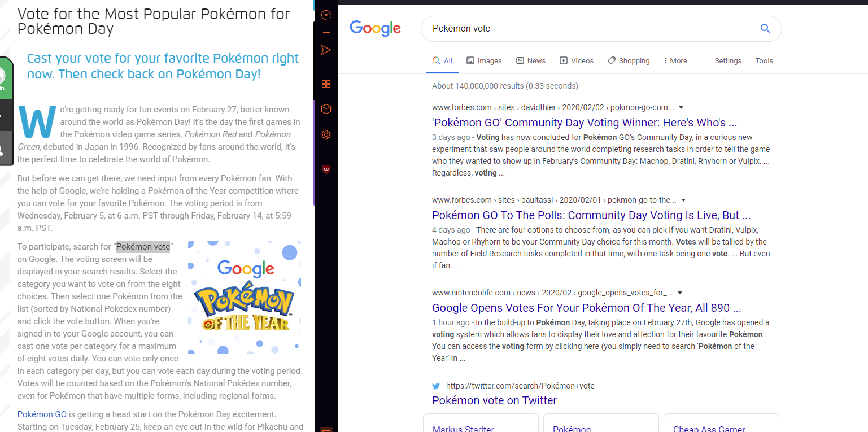Click the large blue drop-cap W
868x432 pixels.
(37, 121)
